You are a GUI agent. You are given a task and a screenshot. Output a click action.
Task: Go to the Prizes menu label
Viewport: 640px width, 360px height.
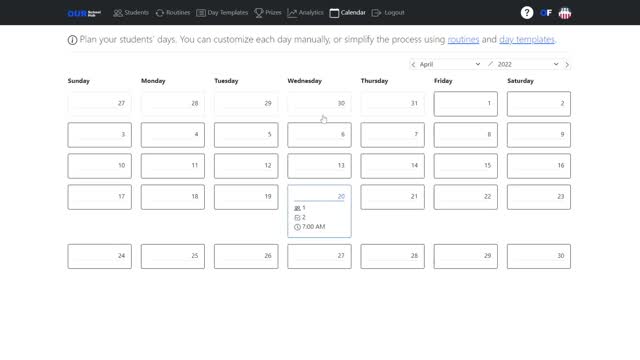click(x=273, y=13)
